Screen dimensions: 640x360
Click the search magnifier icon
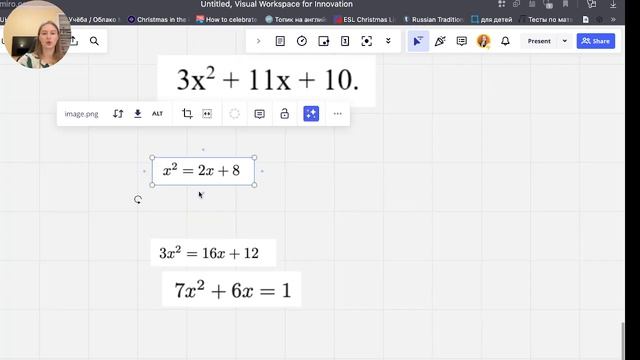pyautogui.click(x=94, y=41)
